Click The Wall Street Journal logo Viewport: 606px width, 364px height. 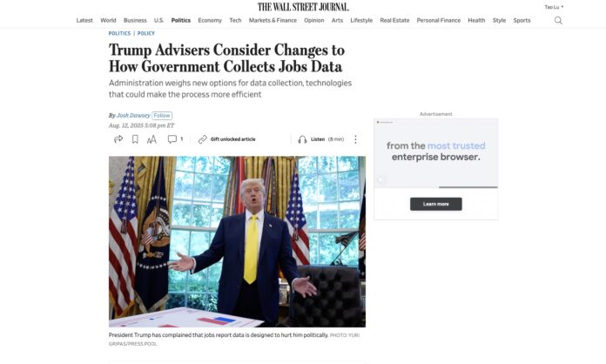[303, 7]
